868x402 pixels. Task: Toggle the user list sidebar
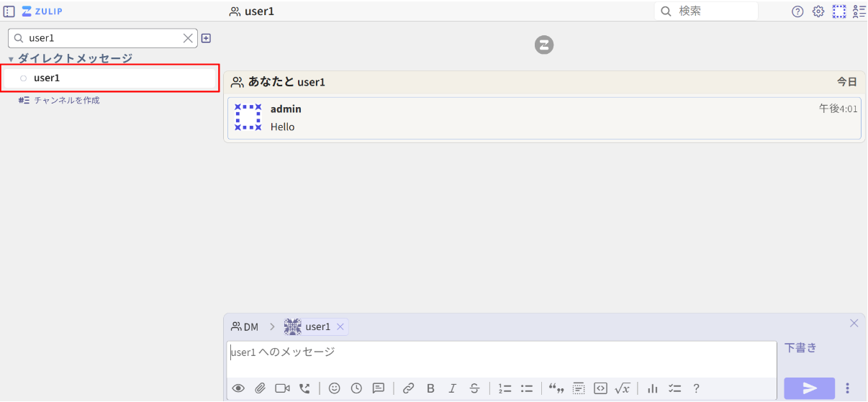(x=859, y=11)
